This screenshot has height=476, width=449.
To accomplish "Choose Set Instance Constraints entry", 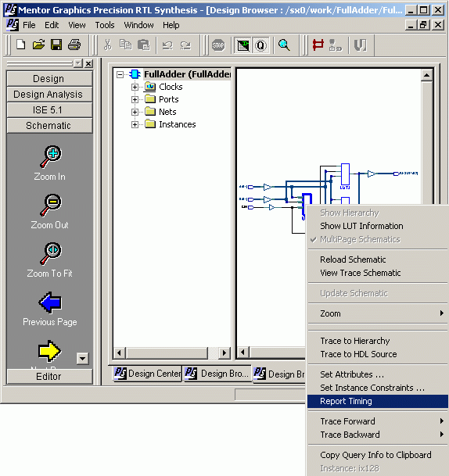I will (x=378, y=388).
